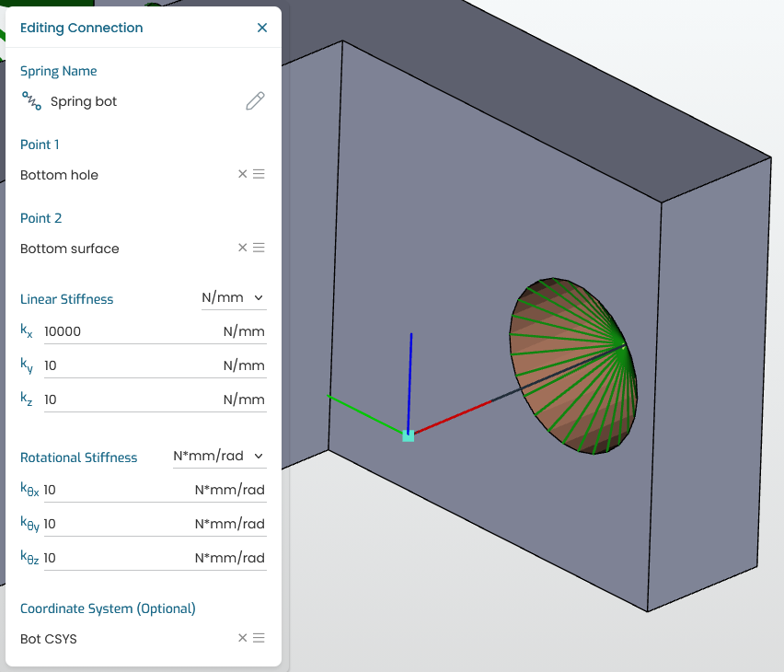Select the orange bottom hole in model
This screenshot has height=672, width=784.
[573, 366]
